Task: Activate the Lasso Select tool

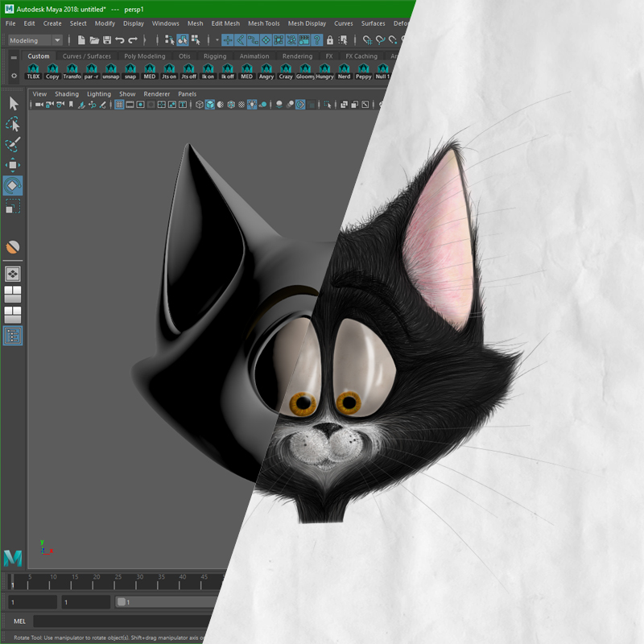Action: (13, 124)
